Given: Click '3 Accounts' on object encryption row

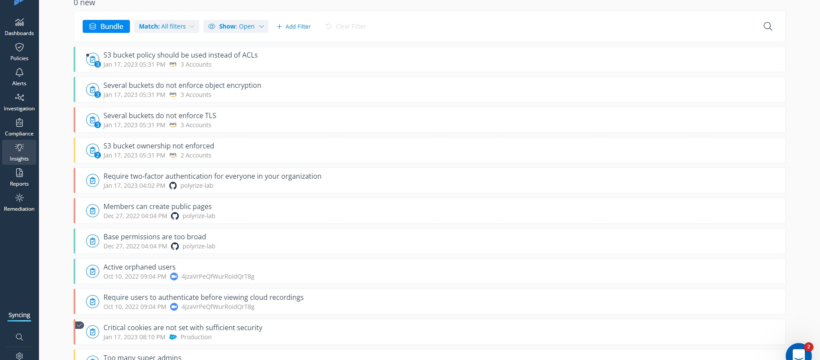Looking at the screenshot, I should (x=196, y=95).
